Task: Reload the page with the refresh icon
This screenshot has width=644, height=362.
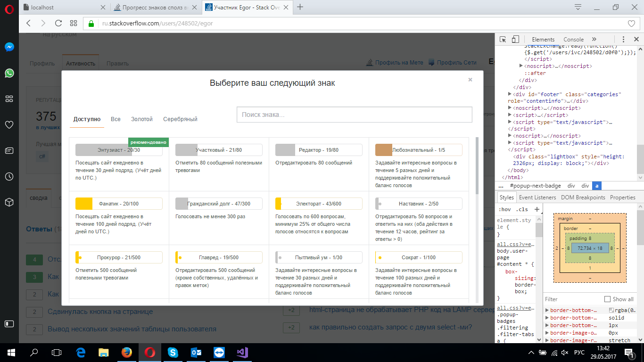Action: coord(58,23)
